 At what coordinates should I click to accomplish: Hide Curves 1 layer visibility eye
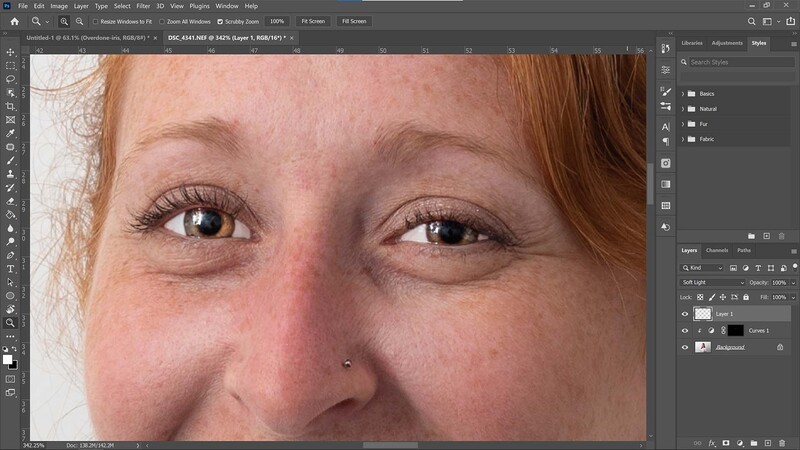(x=685, y=331)
